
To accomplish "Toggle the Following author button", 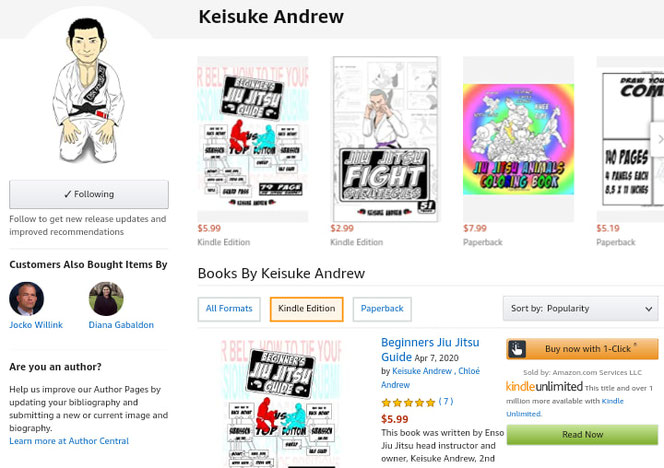I will pyautogui.click(x=89, y=194).
